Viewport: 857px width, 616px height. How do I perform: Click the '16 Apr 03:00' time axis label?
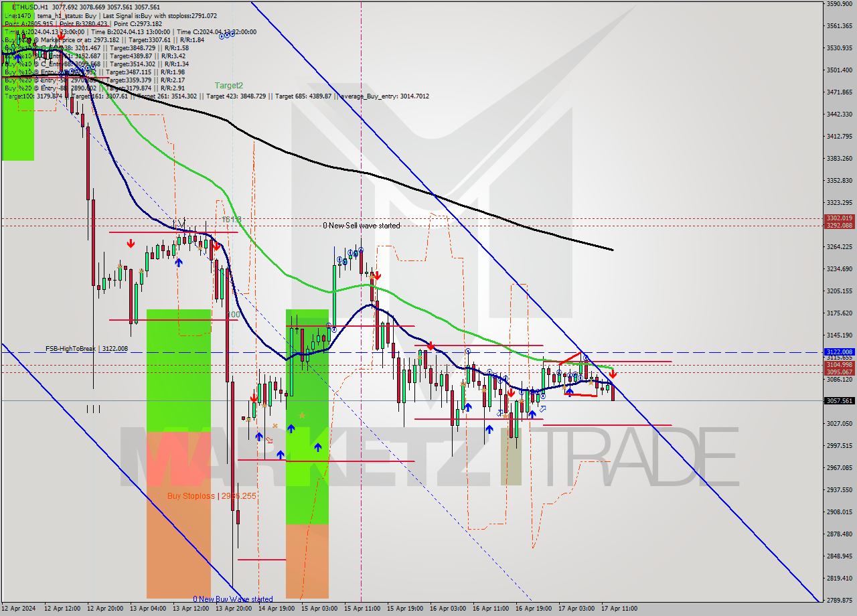(448, 609)
